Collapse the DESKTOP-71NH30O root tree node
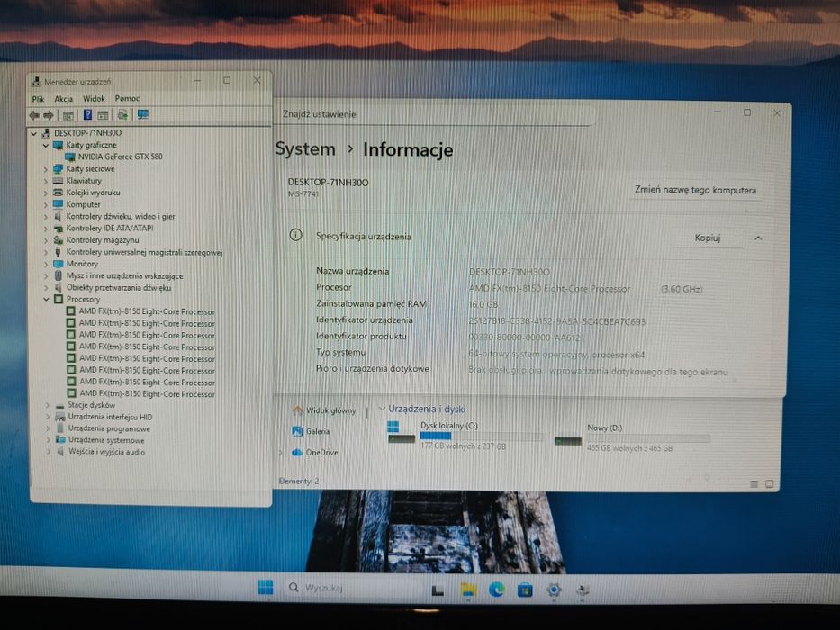This screenshot has width=840, height=630. point(33,133)
